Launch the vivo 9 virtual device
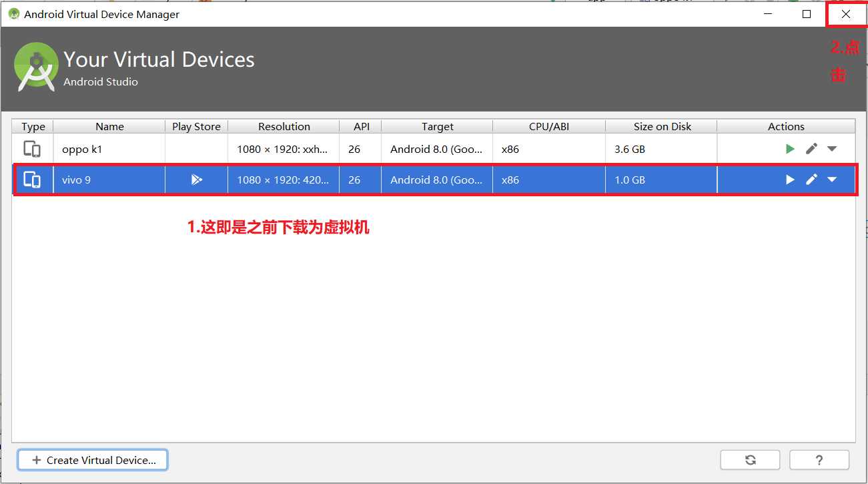This screenshot has height=484, width=868. point(790,180)
